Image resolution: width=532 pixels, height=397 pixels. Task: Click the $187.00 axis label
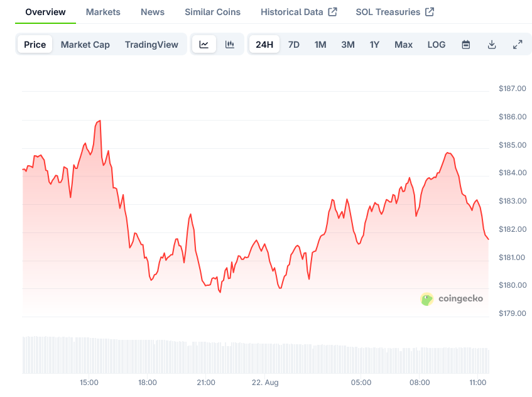click(513, 89)
